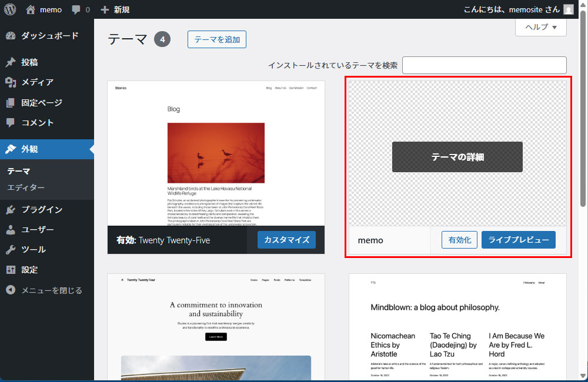Activate memo theme with 有効化 button
This screenshot has height=382, width=588.
click(459, 240)
